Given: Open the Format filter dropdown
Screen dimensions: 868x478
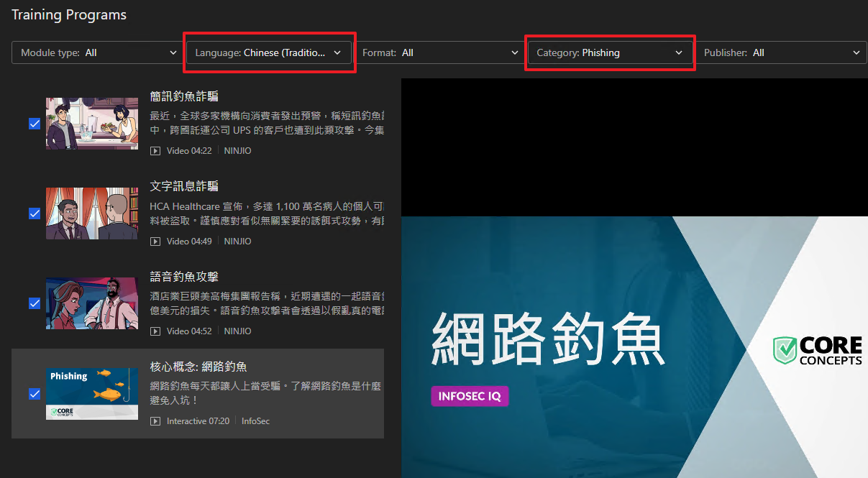Looking at the screenshot, I should 441,52.
